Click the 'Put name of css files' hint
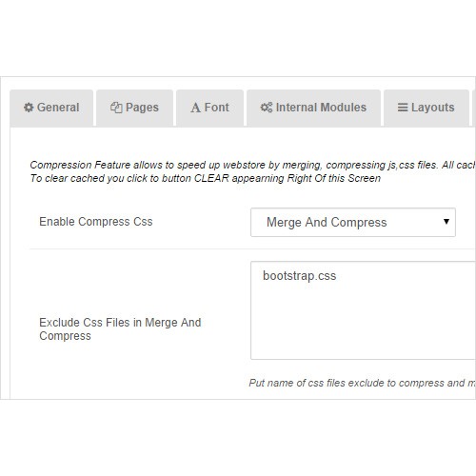 (363, 383)
